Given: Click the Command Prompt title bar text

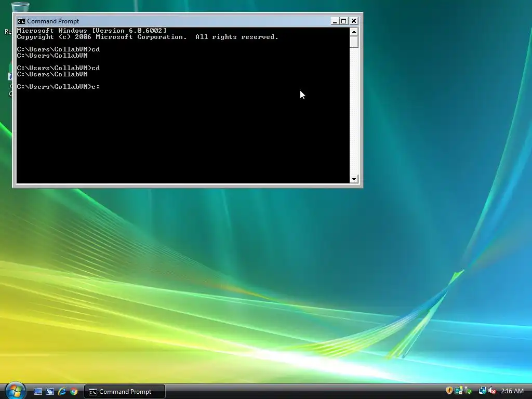Looking at the screenshot, I should click(x=53, y=21).
